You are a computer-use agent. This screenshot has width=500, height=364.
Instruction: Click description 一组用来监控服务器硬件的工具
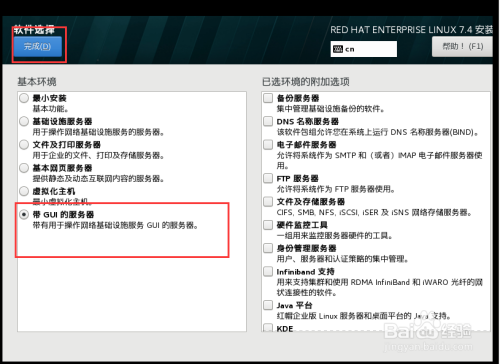[335, 236]
